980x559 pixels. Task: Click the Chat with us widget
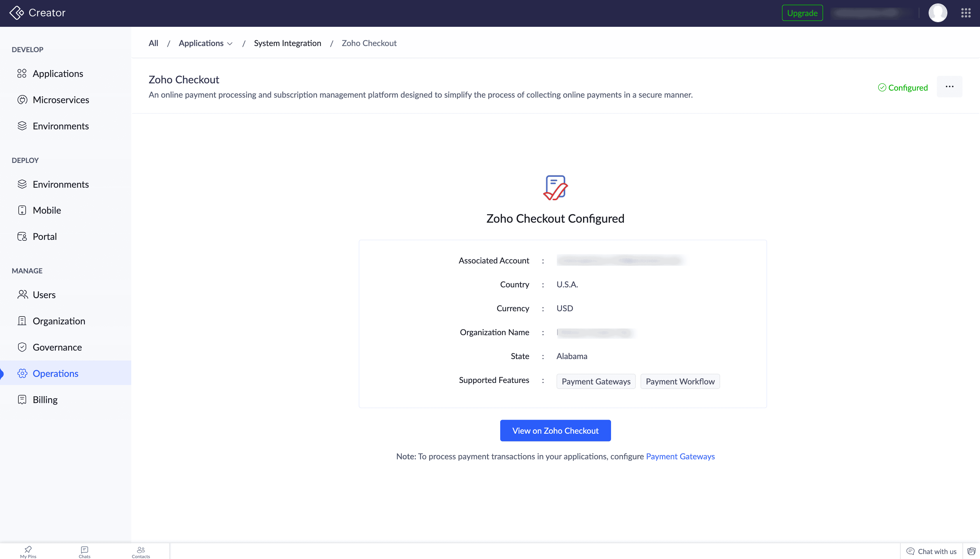(931, 551)
